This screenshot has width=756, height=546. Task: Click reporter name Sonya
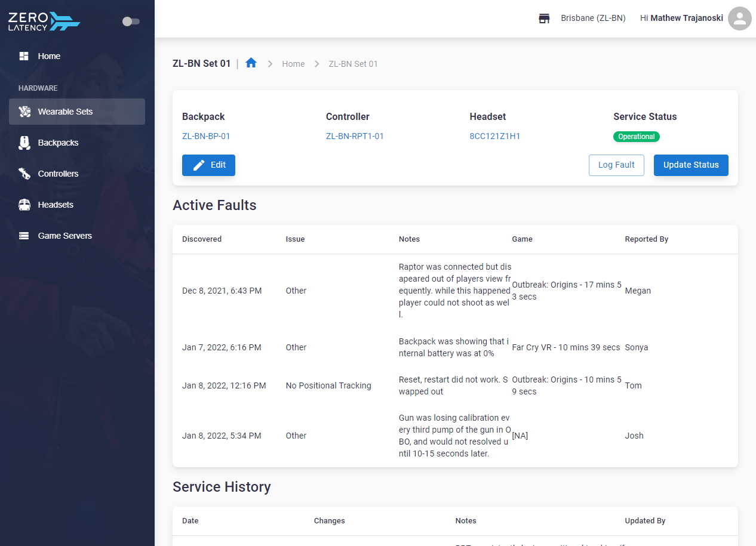point(637,347)
